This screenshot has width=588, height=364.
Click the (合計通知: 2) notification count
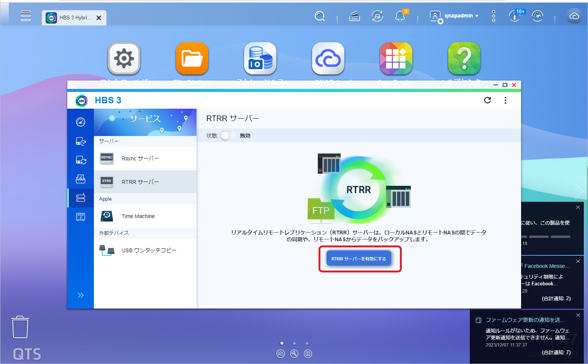[556, 299]
